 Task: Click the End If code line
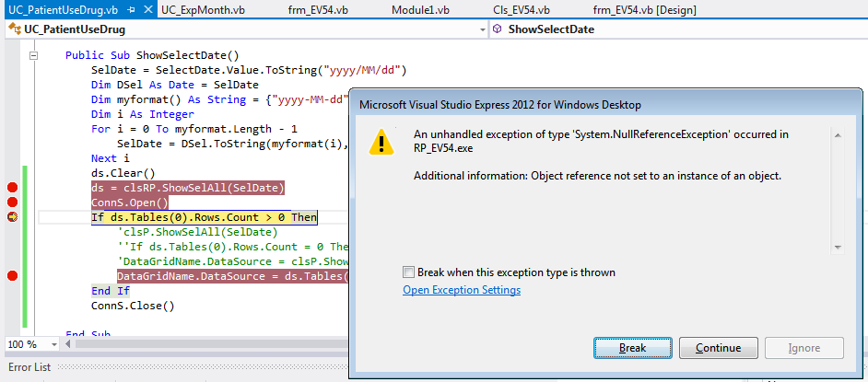tap(111, 291)
